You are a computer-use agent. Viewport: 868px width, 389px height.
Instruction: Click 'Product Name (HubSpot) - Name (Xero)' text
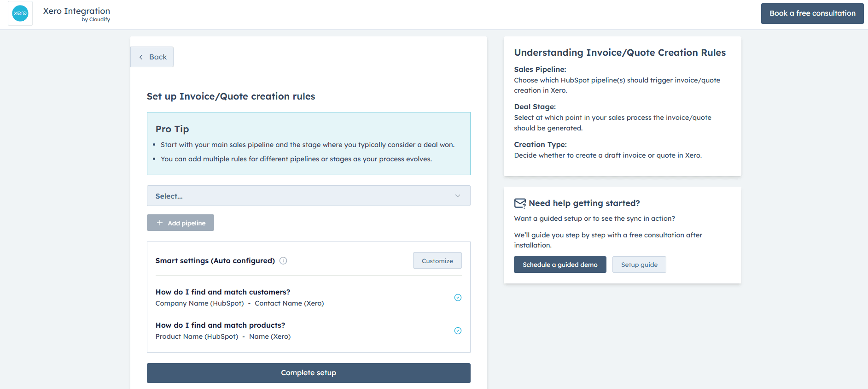click(x=223, y=336)
